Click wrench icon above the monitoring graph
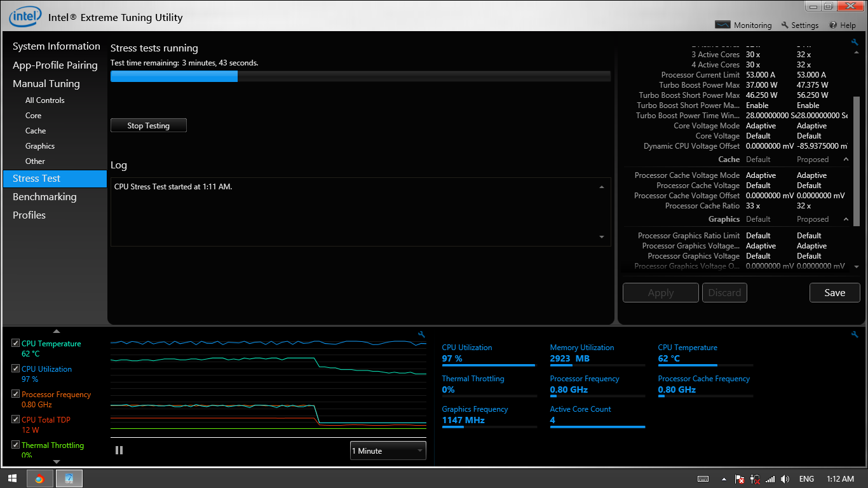 pyautogui.click(x=421, y=334)
